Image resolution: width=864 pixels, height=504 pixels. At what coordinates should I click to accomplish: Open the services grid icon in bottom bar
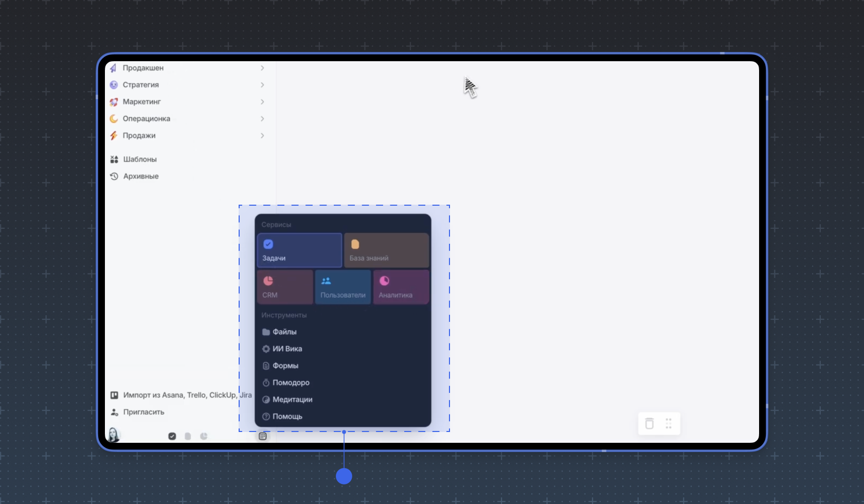pyautogui.click(x=263, y=436)
